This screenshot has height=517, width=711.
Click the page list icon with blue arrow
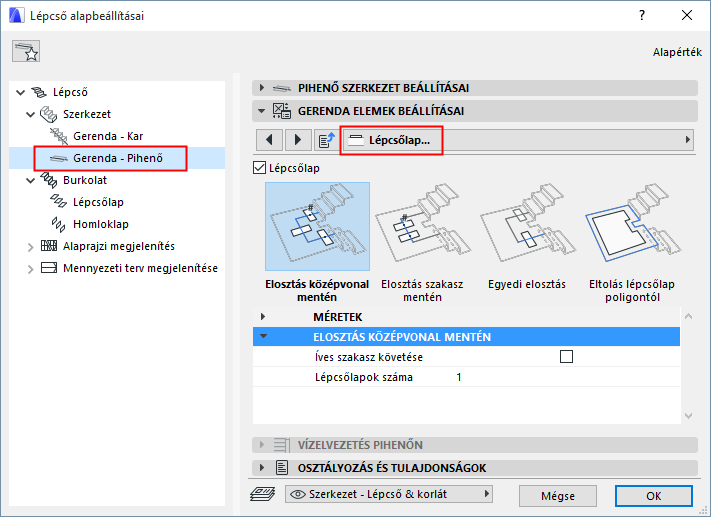pos(326,140)
